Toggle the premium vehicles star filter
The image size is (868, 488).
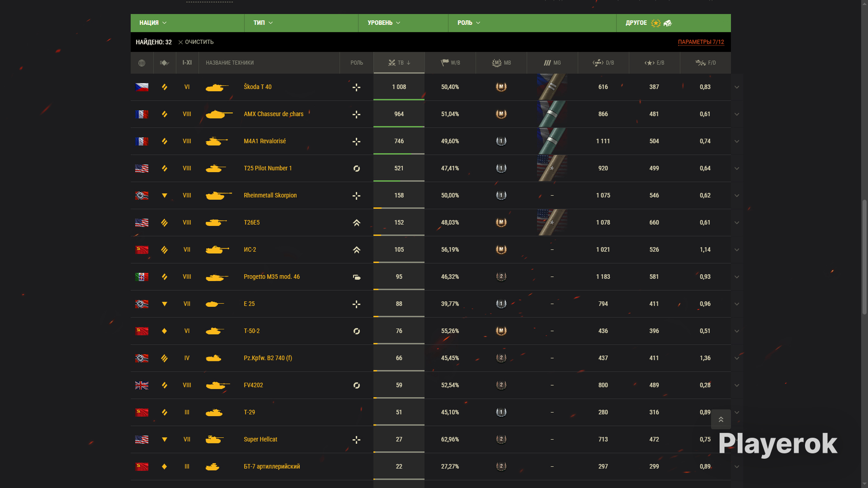pyautogui.click(x=656, y=23)
